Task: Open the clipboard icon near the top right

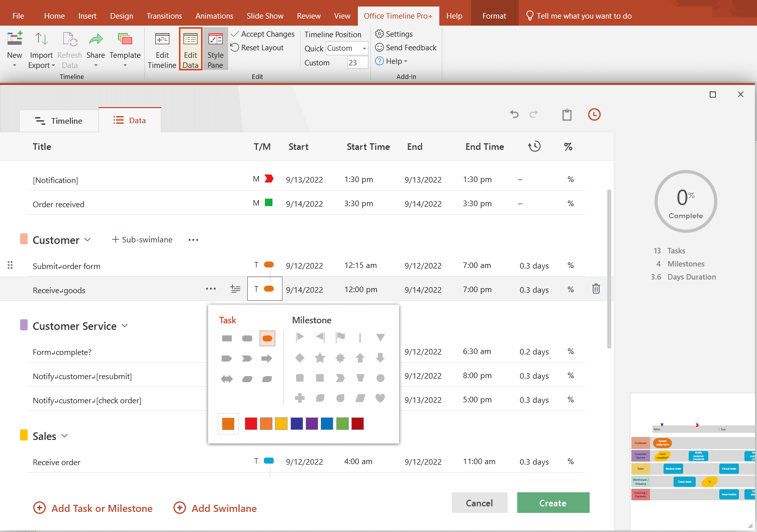Action: pos(567,114)
